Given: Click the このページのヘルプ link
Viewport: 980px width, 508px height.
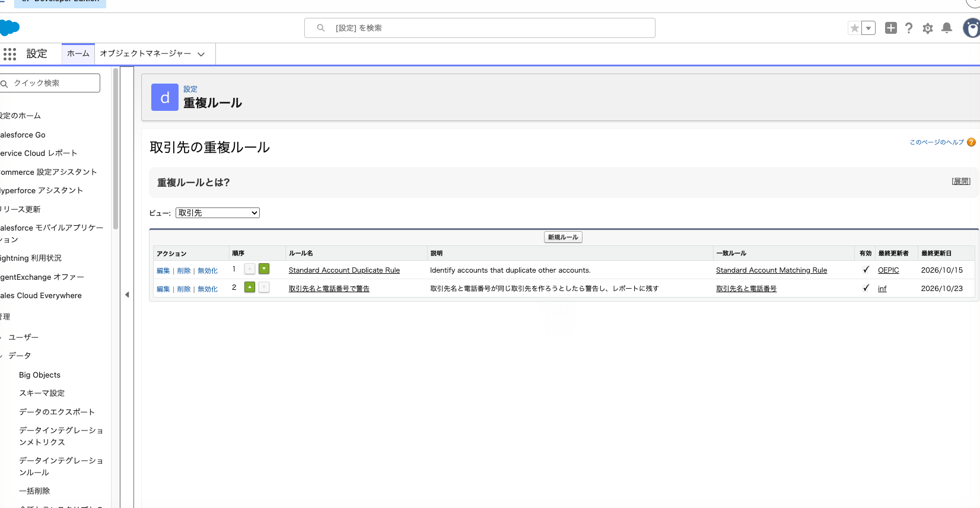Looking at the screenshot, I should (937, 142).
